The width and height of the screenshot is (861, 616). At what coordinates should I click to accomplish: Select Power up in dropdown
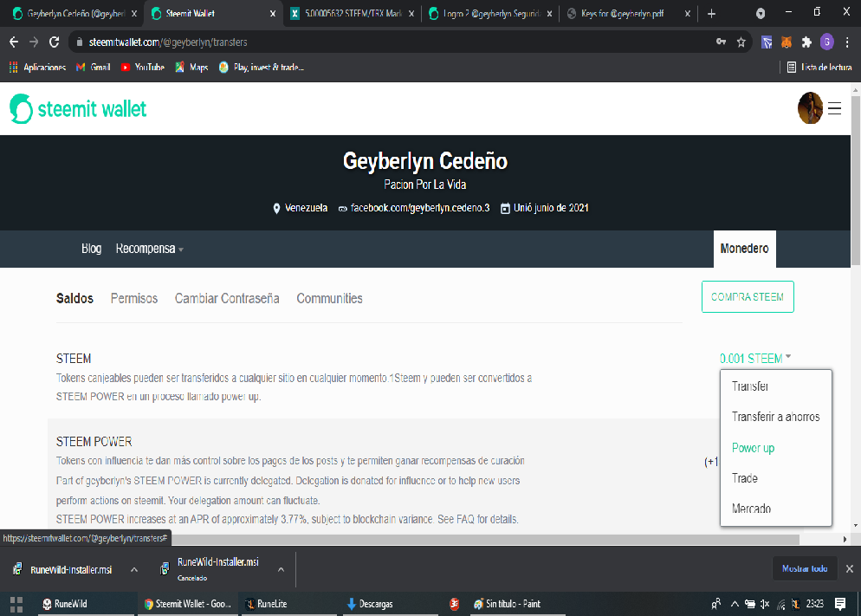(x=753, y=448)
